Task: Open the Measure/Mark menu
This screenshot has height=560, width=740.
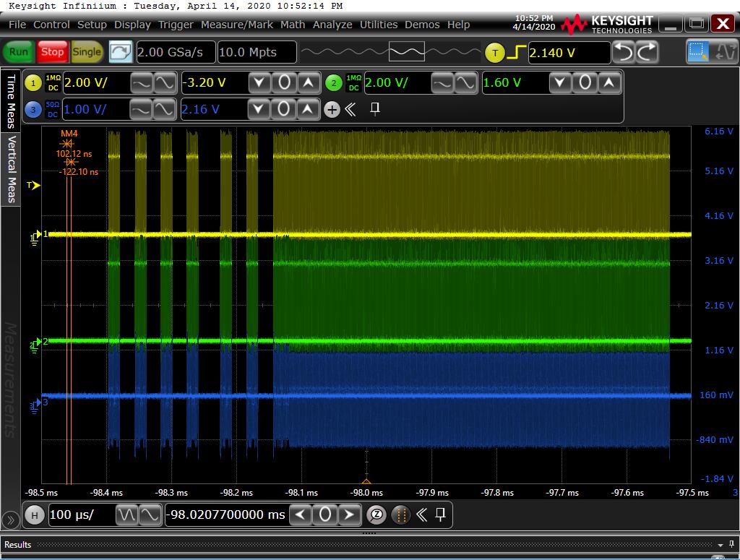Action: (x=236, y=25)
